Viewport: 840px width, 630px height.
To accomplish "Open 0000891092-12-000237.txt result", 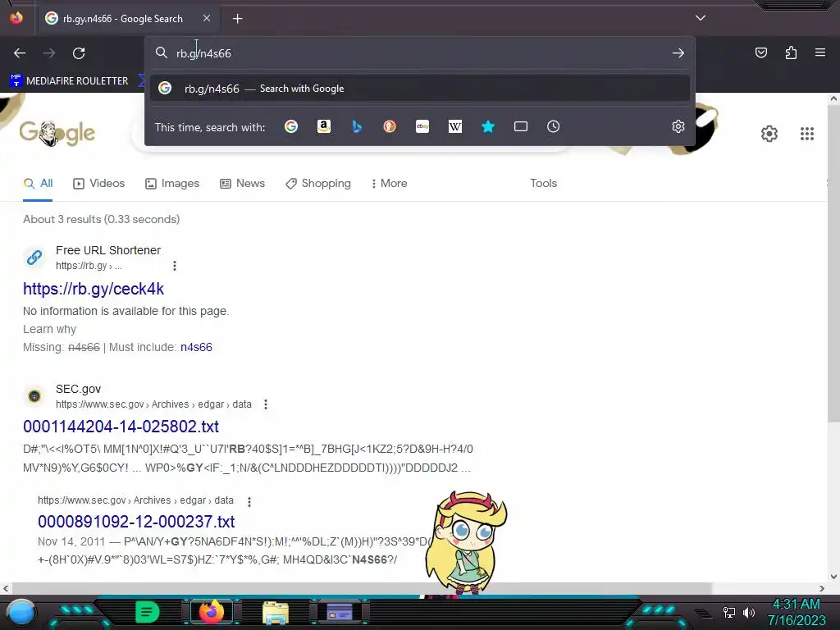I will tap(136, 521).
